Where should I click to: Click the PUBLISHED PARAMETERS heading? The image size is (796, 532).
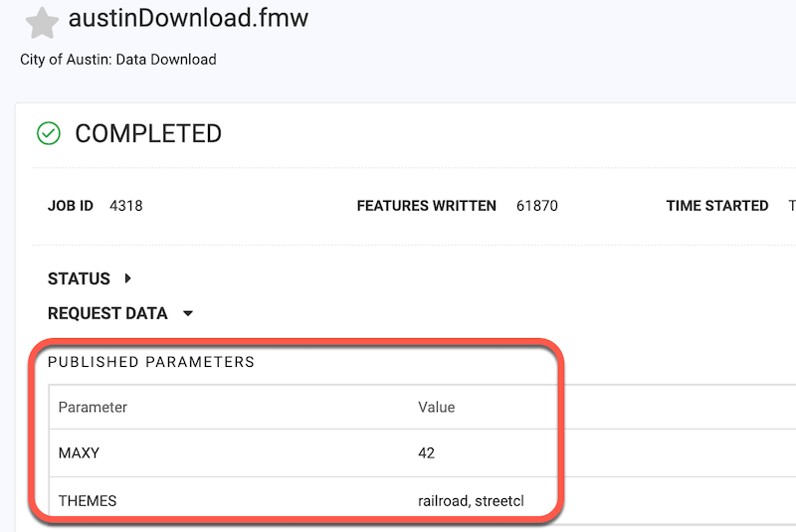tap(151, 362)
